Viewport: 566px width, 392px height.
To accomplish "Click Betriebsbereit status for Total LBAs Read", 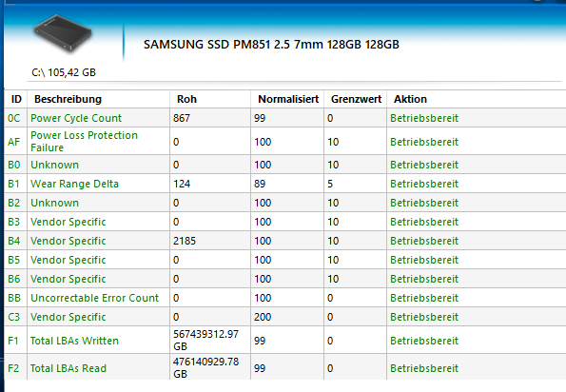I will 424,368.
